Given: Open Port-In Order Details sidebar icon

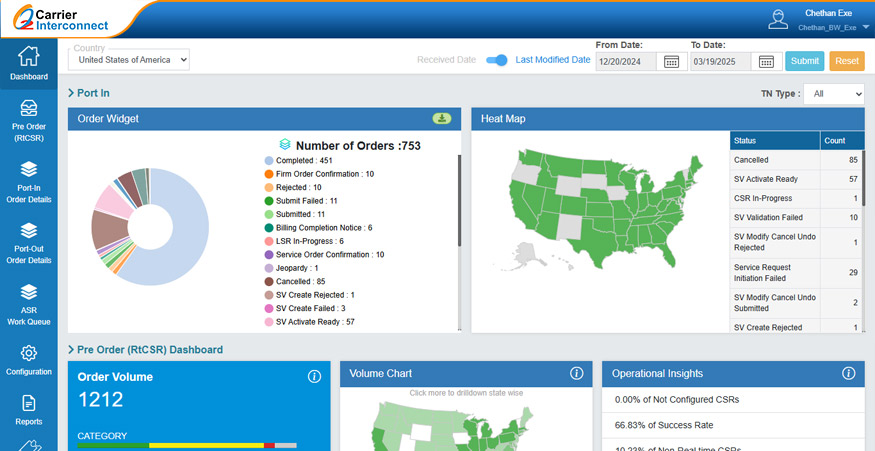Looking at the screenshot, I should (29, 169).
